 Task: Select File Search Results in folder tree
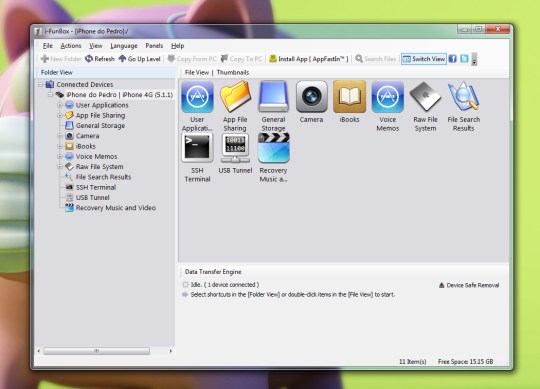click(x=98, y=177)
